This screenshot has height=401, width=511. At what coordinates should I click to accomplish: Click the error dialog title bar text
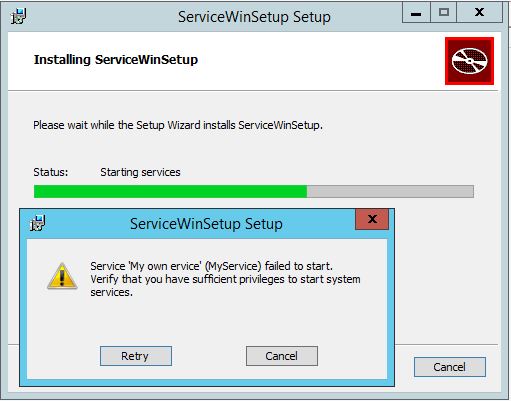(206, 224)
